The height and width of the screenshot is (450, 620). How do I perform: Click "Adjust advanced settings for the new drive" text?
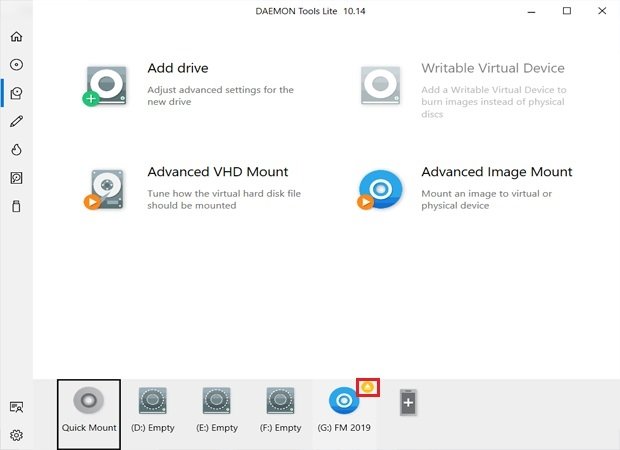tap(220, 96)
